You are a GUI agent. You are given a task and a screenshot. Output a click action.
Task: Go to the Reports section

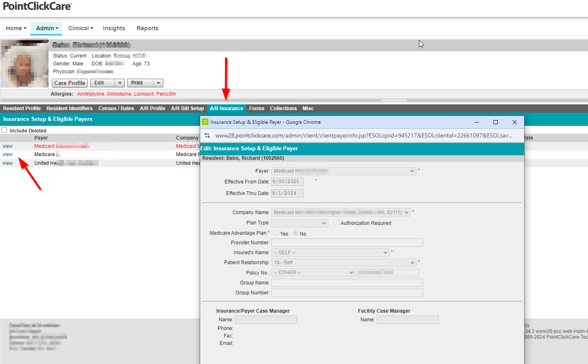pos(148,28)
